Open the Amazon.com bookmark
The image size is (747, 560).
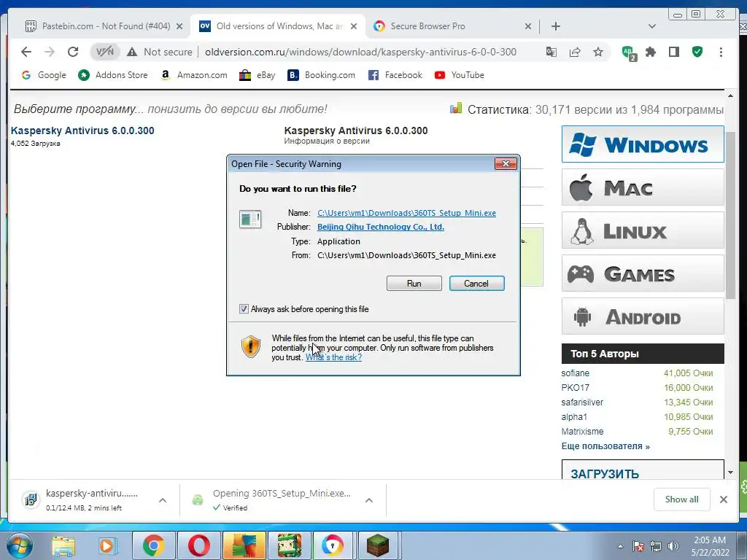click(194, 75)
